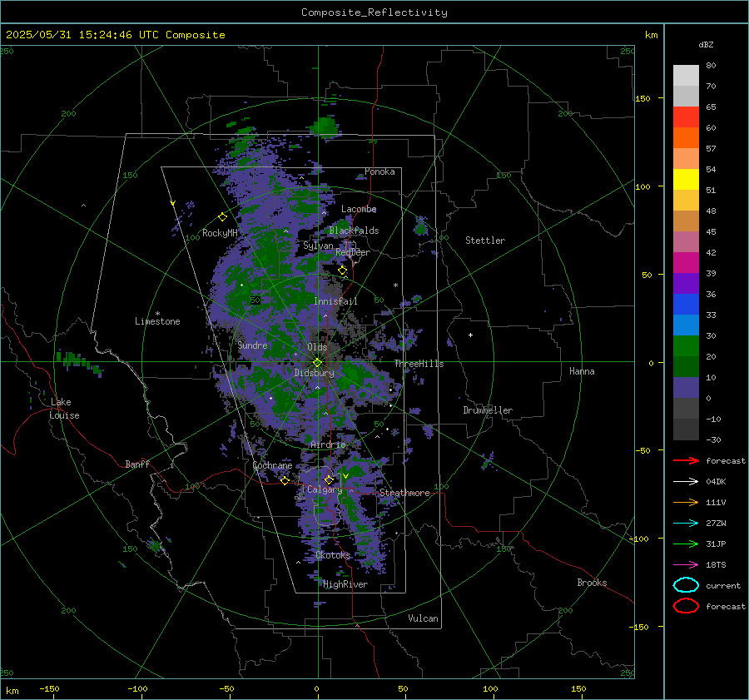Click the dBZ legend heading
The height and width of the screenshot is (700, 749).
point(706,45)
